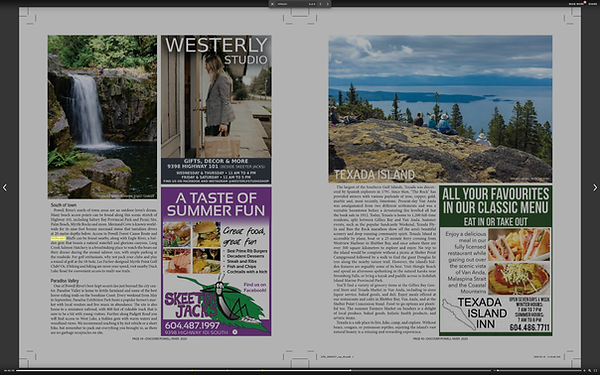Zoom in with the plus icon
The height and width of the screenshot is (375, 600).
[x=584, y=370]
